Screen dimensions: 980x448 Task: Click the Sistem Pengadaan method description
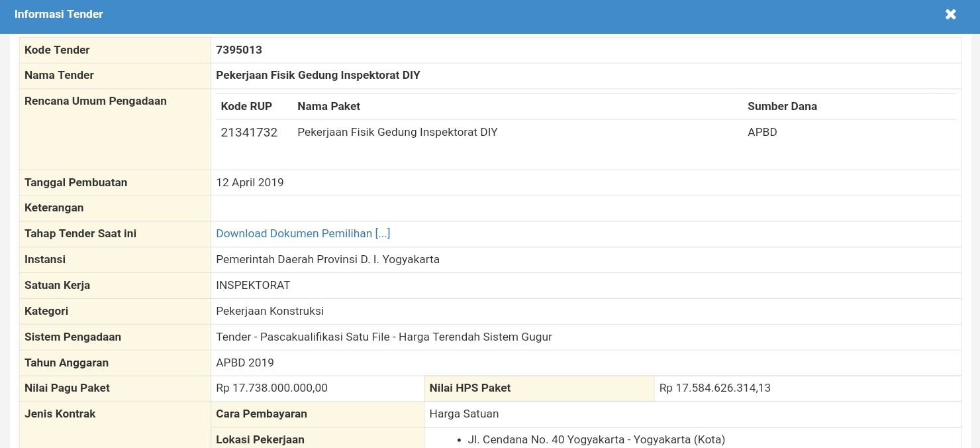pos(383,337)
